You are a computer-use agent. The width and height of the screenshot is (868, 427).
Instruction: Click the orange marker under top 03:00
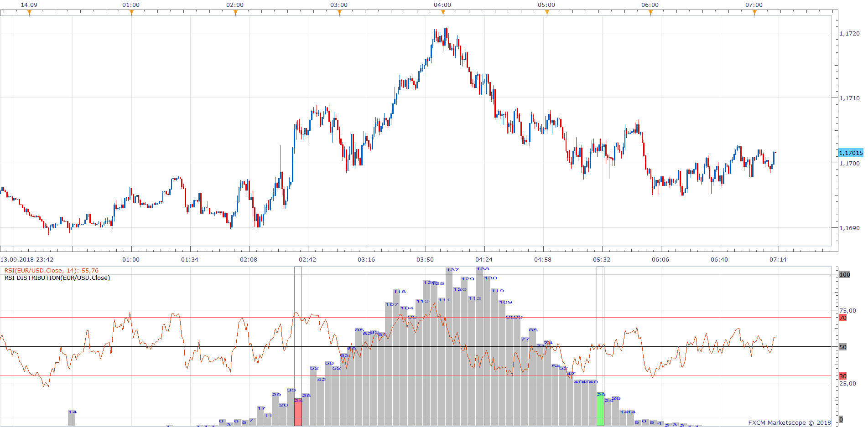[339, 12]
